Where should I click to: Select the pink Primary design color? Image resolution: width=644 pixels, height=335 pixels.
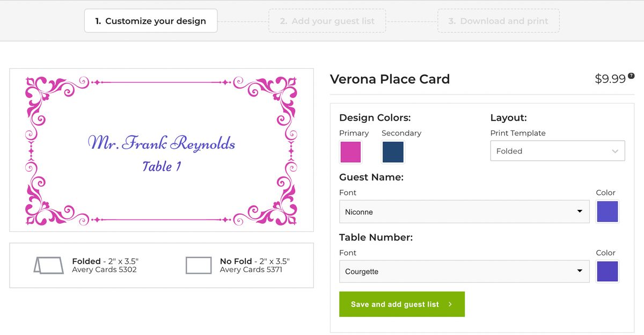(350, 152)
